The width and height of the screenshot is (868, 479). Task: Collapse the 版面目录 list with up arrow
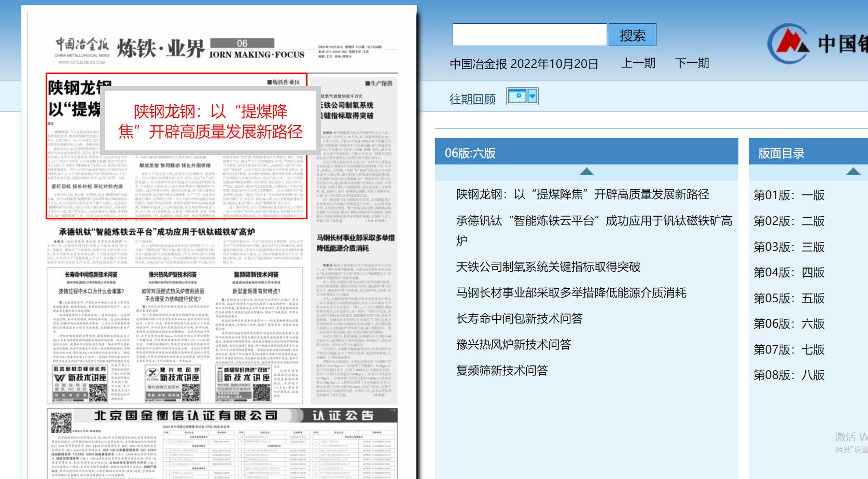point(853,172)
